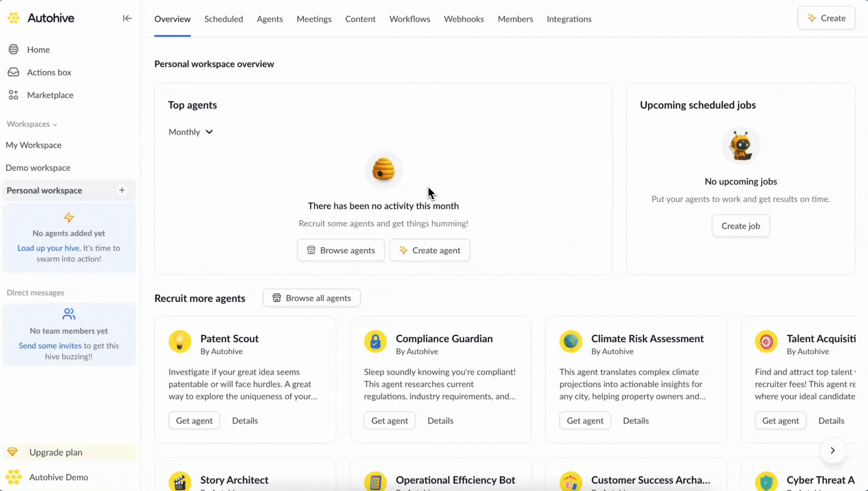Collapse the left sidebar
Viewport: 868px width, 491px height.
[126, 18]
